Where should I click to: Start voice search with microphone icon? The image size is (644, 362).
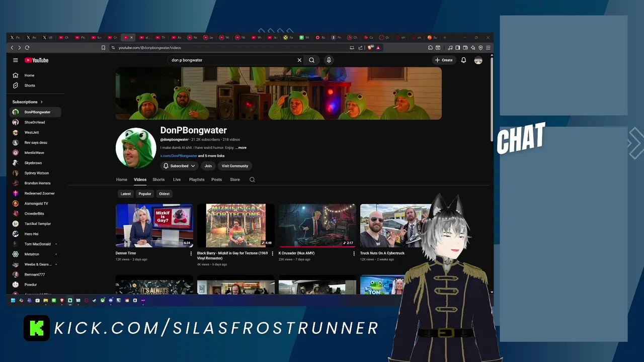click(329, 60)
